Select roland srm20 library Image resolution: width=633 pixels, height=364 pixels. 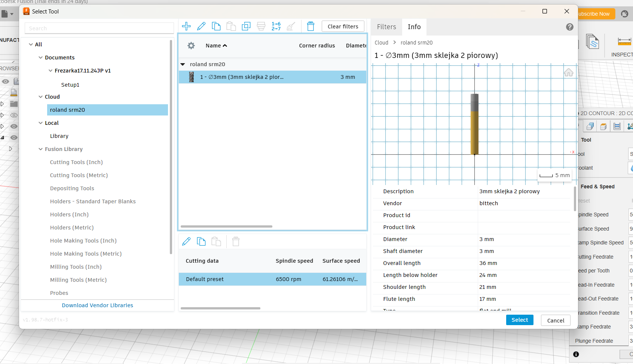tap(107, 110)
